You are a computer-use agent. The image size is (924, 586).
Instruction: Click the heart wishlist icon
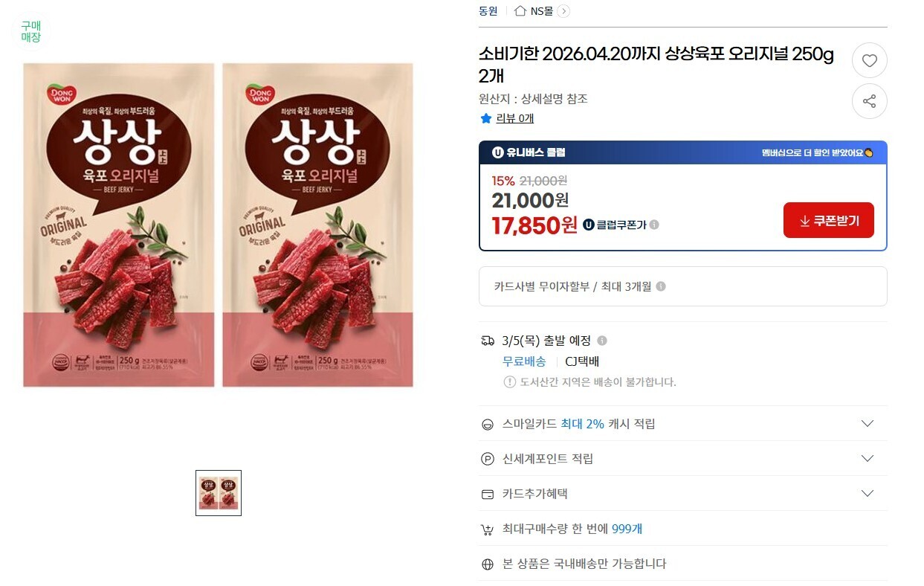click(869, 61)
